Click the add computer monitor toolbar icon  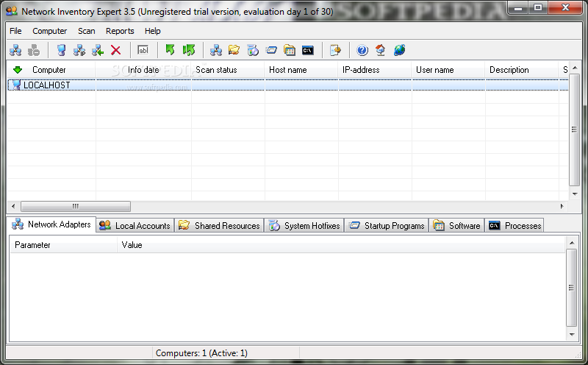click(x=61, y=50)
